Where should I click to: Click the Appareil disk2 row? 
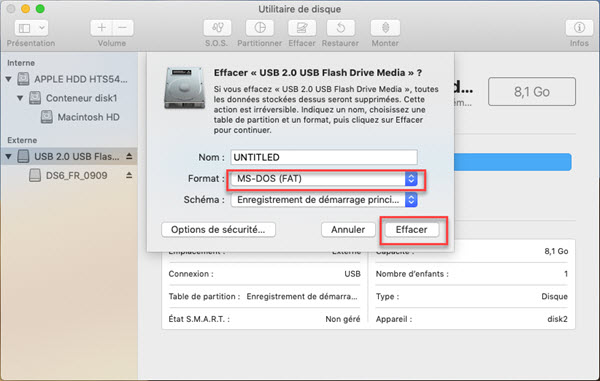(471, 319)
